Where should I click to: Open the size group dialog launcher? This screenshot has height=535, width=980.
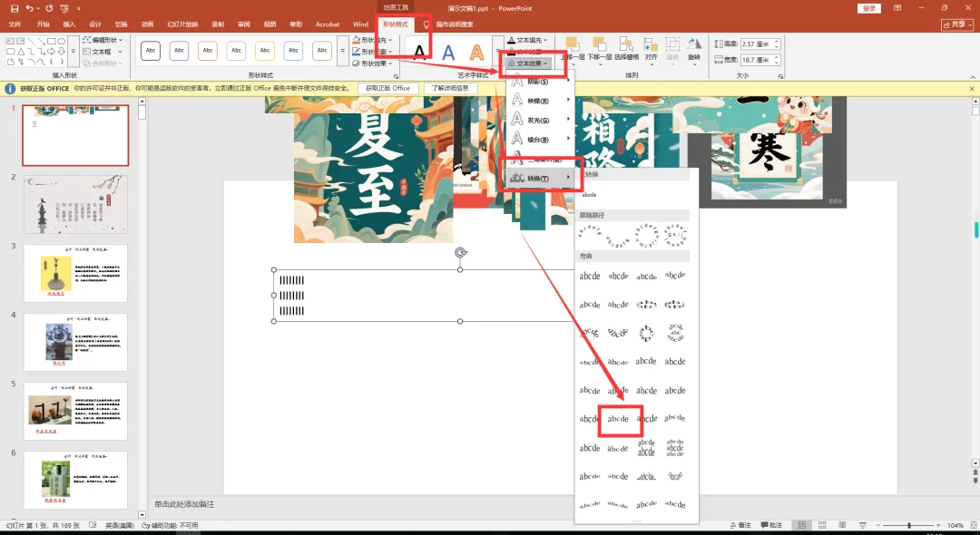[781, 76]
